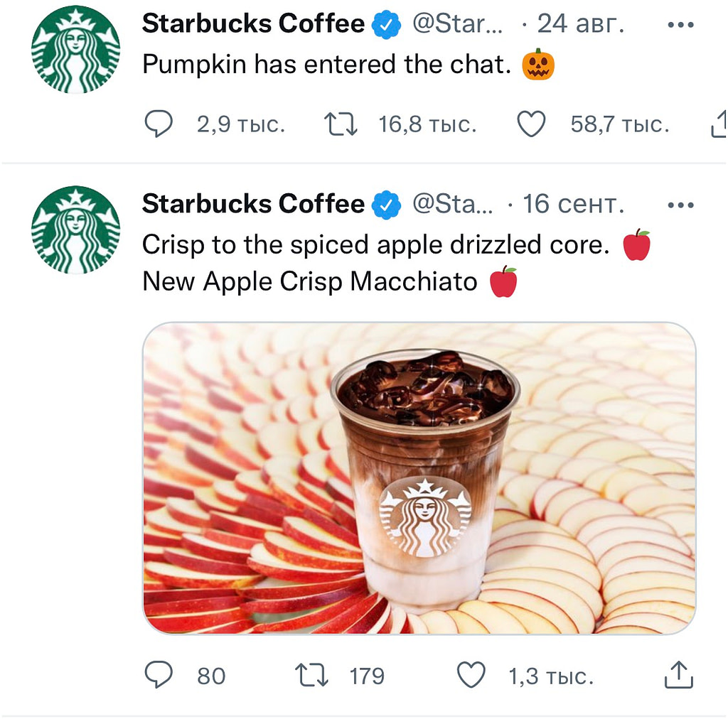Like the Pumpkin tweet with heart icon
The width and height of the screenshot is (728, 719).
click(531, 124)
